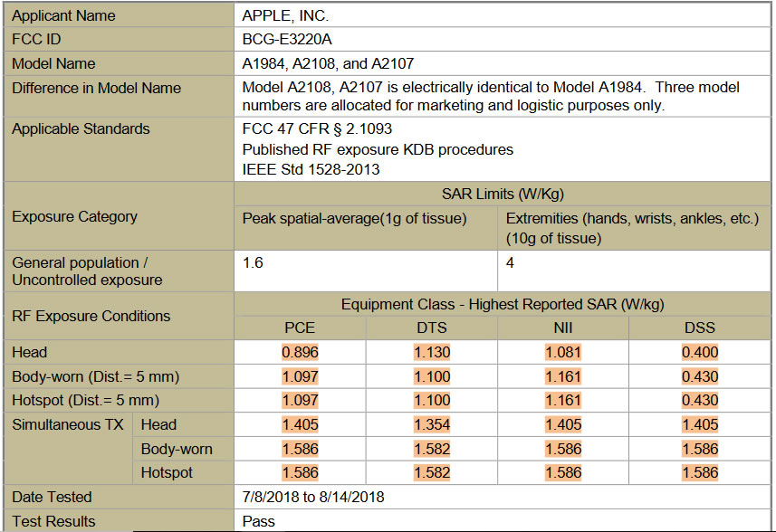776x532 pixels.
Task: Select the Simultaneous TX Hotspot value 1.586
Action: (300, 472)
